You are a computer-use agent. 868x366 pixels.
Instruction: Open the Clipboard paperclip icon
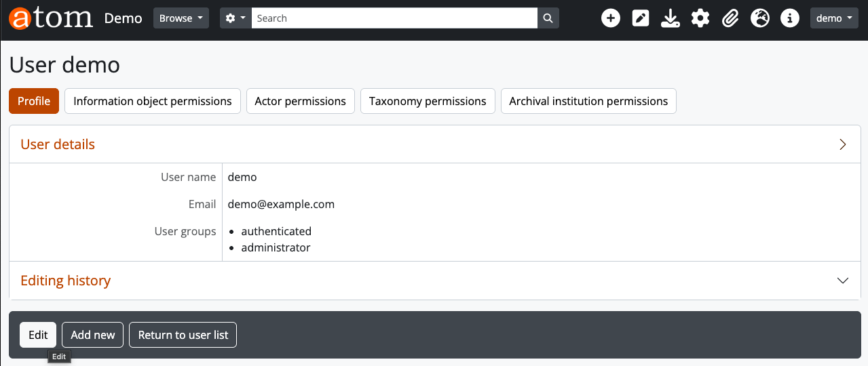click(730, 18)
